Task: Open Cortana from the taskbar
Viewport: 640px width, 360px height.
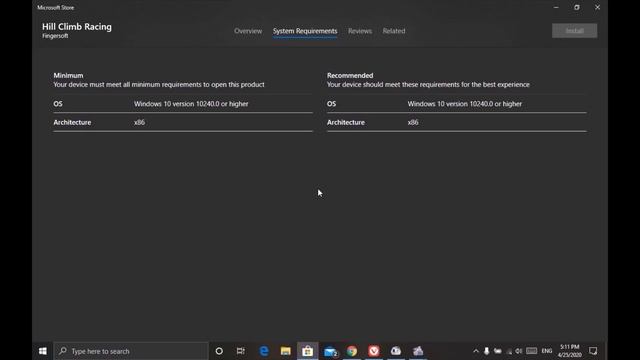Action: coord(219,351)
